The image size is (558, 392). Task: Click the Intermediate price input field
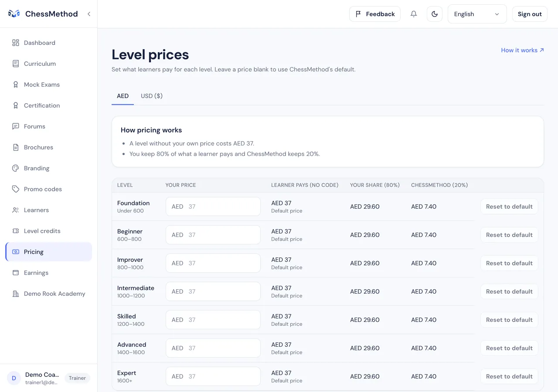click(x=213, y=291)
